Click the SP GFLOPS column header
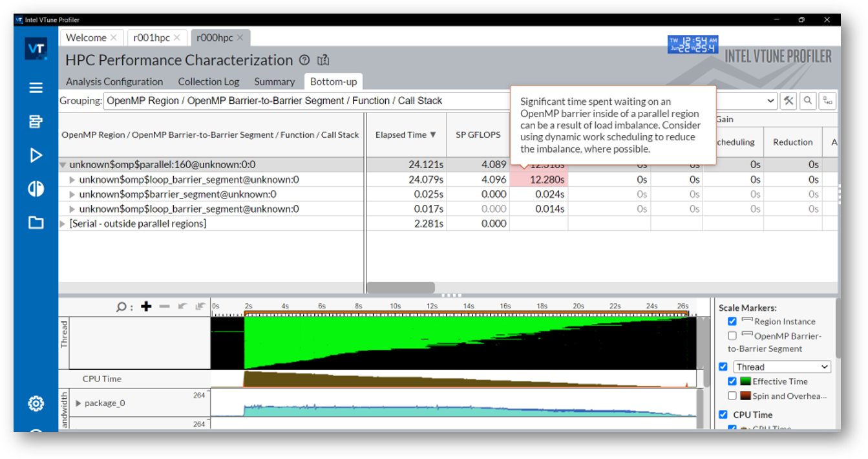The height and width of the screenshot is (459, 868). [478, 135]
